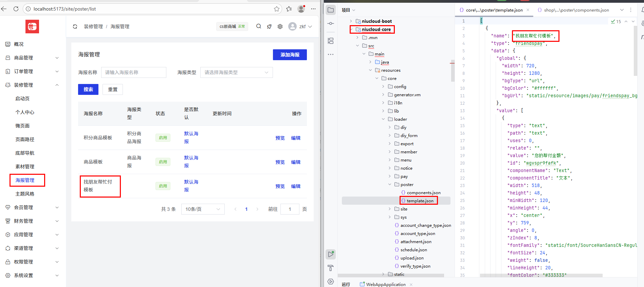Viewport: 644px width, 287px height.
Task: Switch to the components.json editor tab
Action: point(576,10)
